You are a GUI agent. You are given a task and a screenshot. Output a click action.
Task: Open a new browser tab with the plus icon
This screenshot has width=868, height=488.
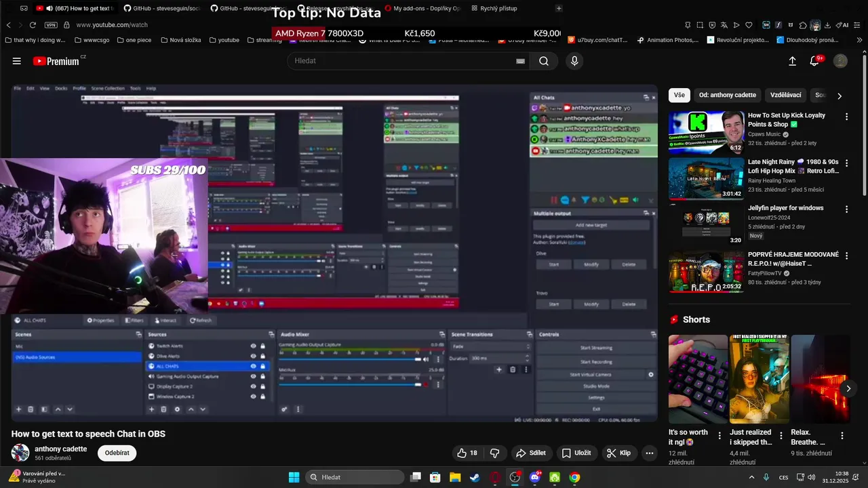click(x=559, y=8)
